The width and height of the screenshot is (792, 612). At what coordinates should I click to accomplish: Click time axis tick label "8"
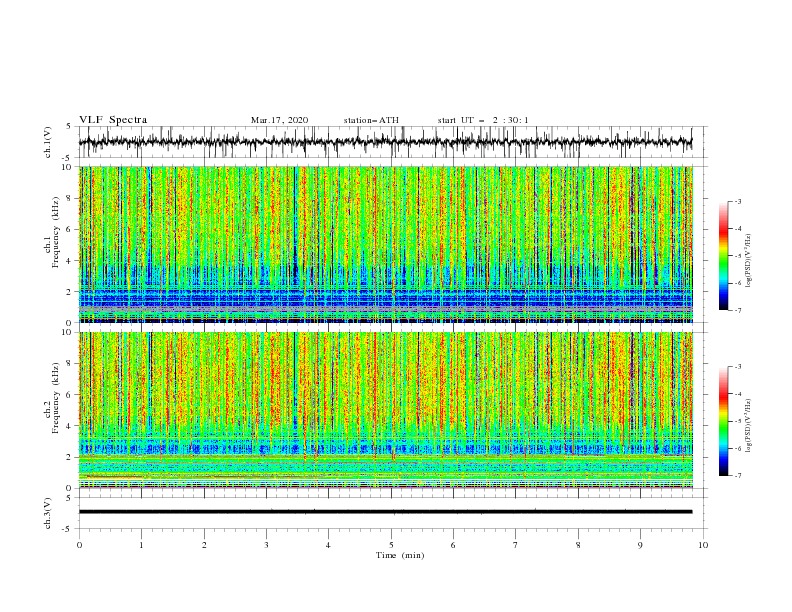pos(578,545)
